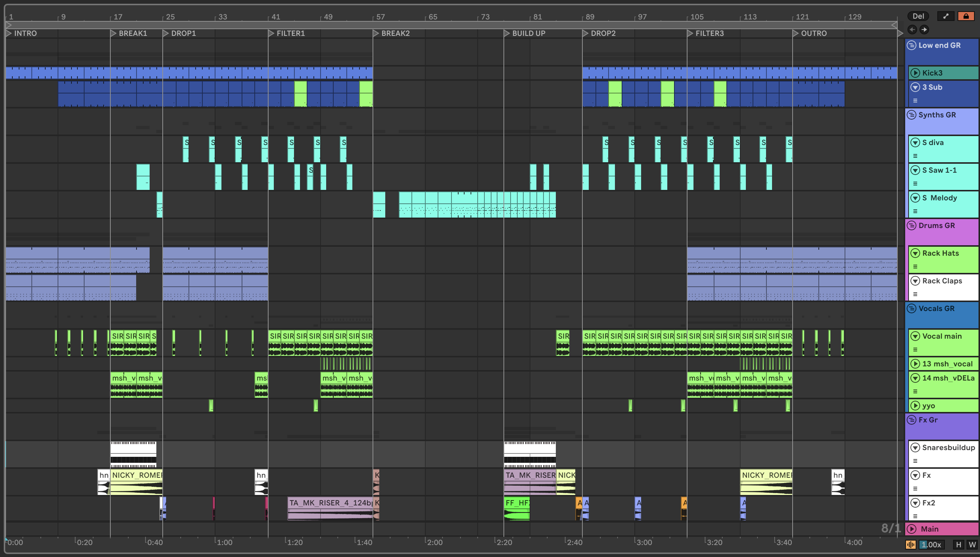Toggle the orange waveform follow button
The height and width of the screenshot is (557, 980).
[x=911, y=545]
